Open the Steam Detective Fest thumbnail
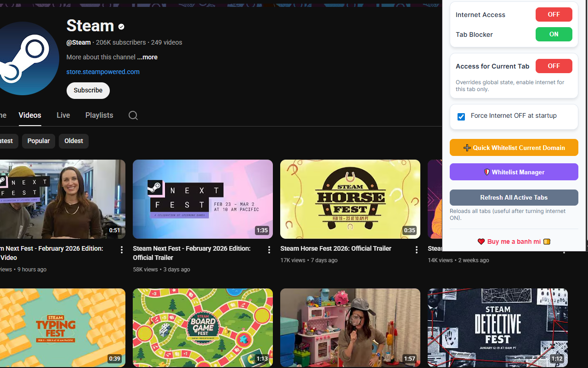This screenshot has height=368, width=588. pyautogui.click(x=498, y=328)
